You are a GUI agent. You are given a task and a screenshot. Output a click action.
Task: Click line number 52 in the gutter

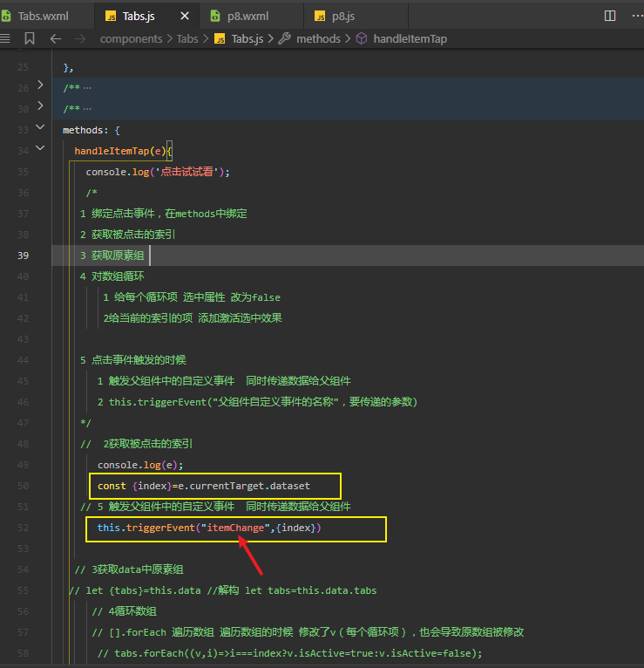coord(23,528)
